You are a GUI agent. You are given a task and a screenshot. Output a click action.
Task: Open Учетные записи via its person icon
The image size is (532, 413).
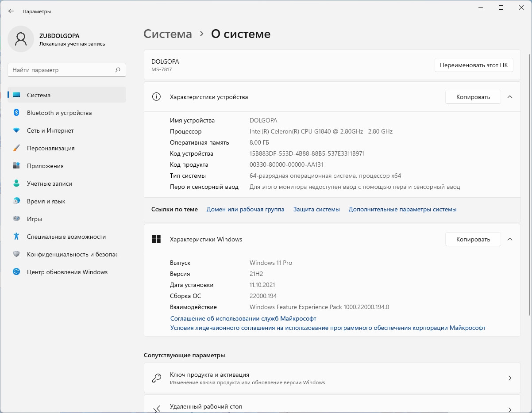coord(16,184)
